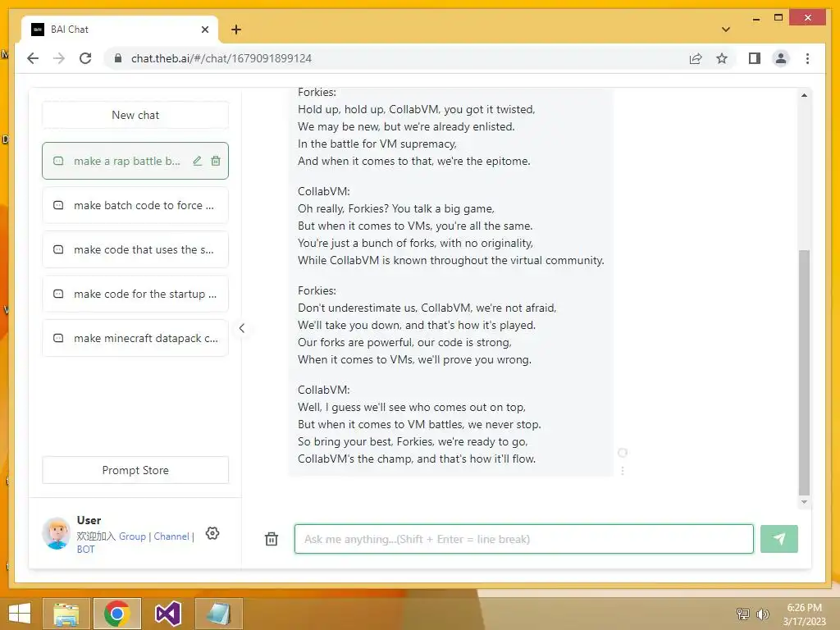Expand the tab search dropdown arrow
Image resolution: width=840 pixels, height=630 pixels.
point(726,30)
